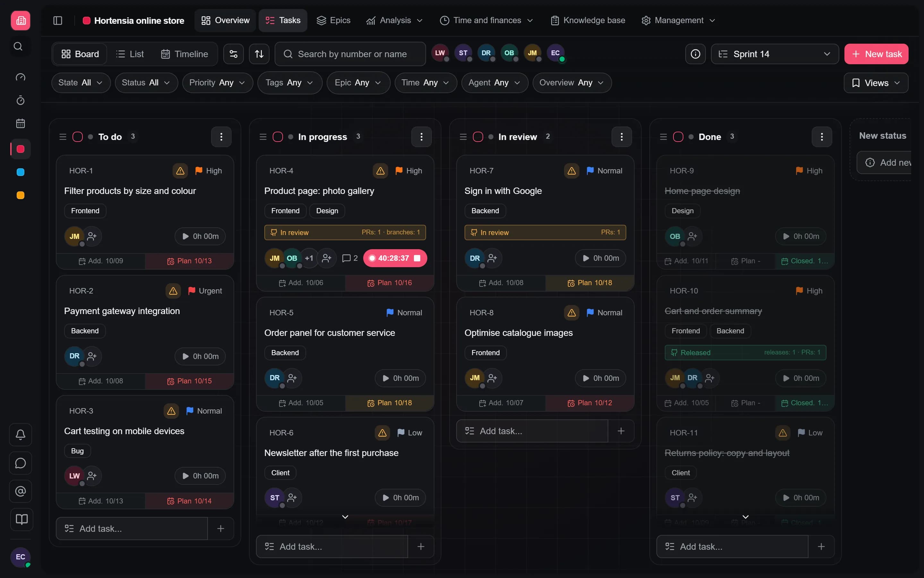924x578 pixels.
Task: Open the Priority Any filter dropdown
Action: [x=217, y=83]
